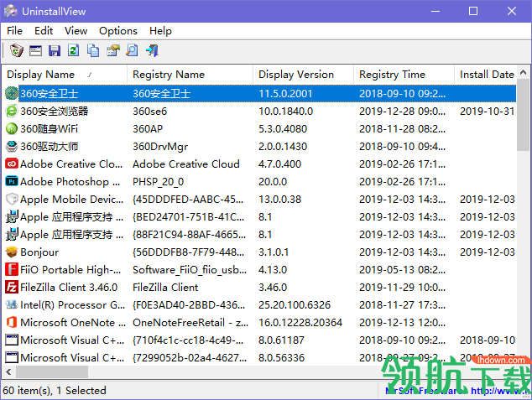Open the Edit menu
The height and width of the screenshot is (400, 532).
coord(44,31)
